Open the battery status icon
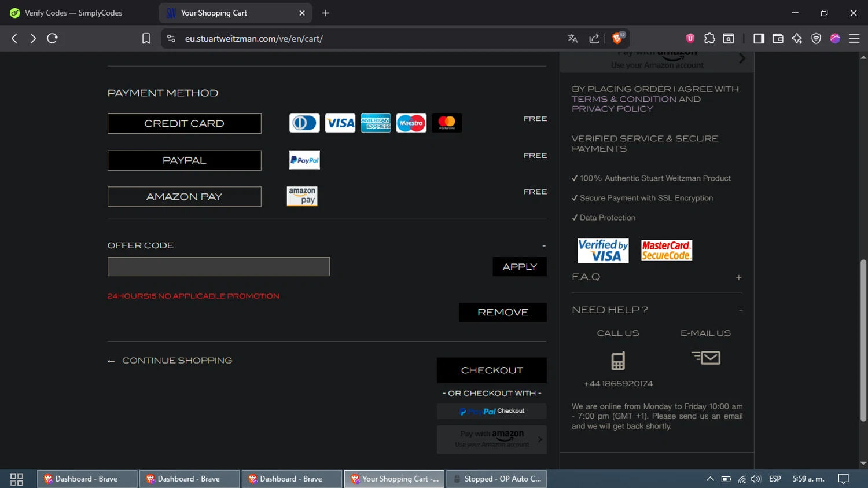Screen dimensions: 868x488 tap(726, 479)
